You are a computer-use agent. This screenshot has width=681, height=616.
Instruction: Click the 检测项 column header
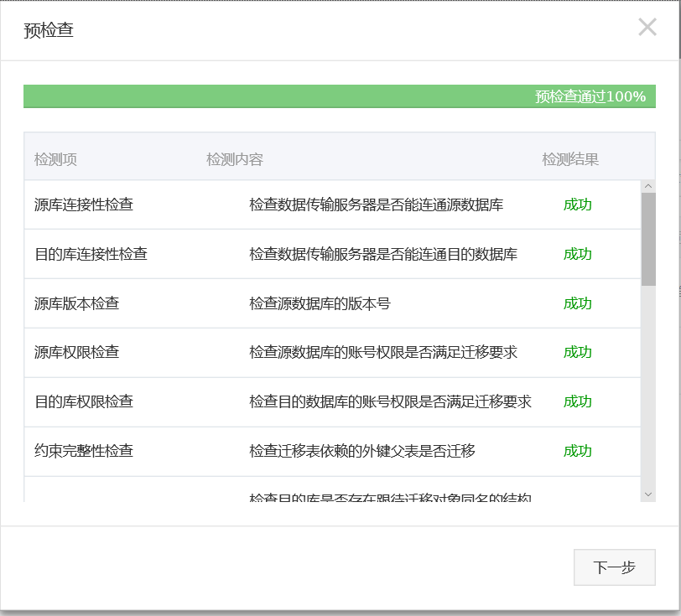point(55,159)
